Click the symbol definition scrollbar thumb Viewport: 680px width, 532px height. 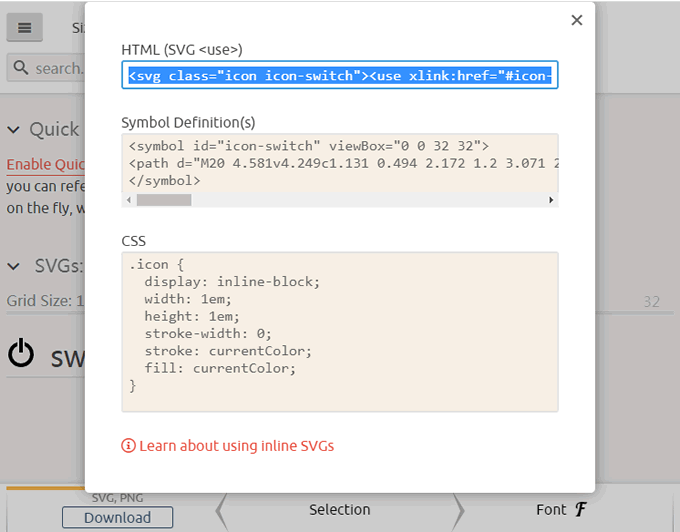click(164, 200)
